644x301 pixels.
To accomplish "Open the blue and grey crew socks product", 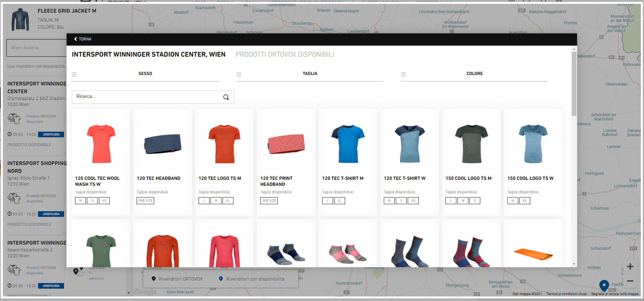I will click(x=410, y=251).
